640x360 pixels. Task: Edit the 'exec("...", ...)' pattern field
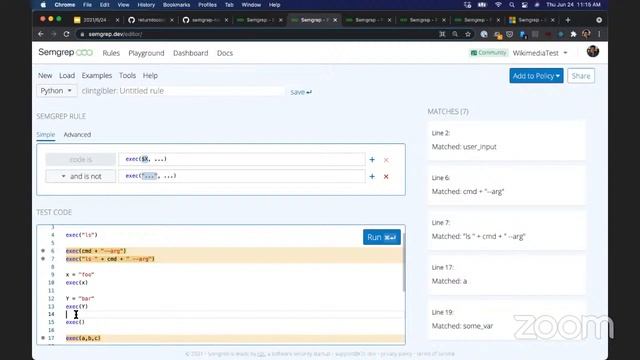tap(242, 176)
